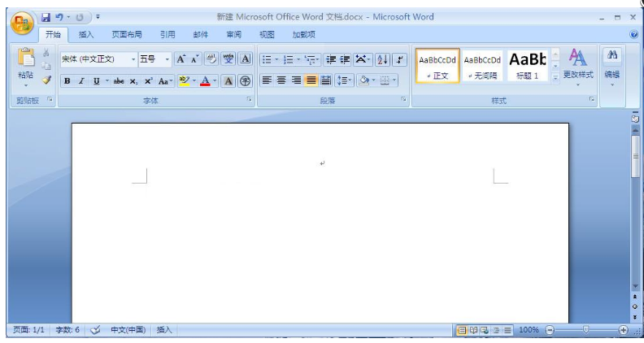Screen dimensions: 644x343
Task: Open the Change Case dropdown
Action: 166,81
